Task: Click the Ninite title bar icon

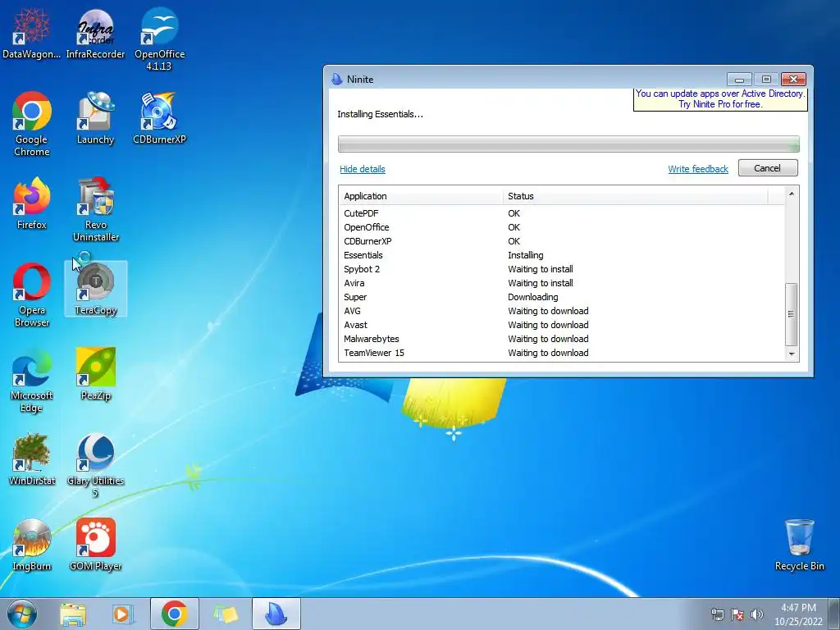Action: (337, 80)
